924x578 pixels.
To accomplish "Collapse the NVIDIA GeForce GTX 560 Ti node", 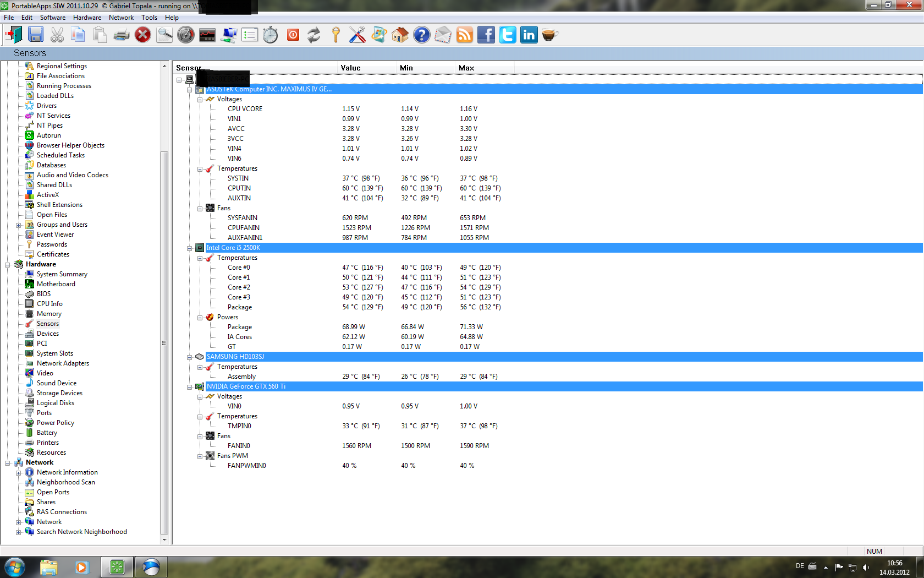I will 190,386.
